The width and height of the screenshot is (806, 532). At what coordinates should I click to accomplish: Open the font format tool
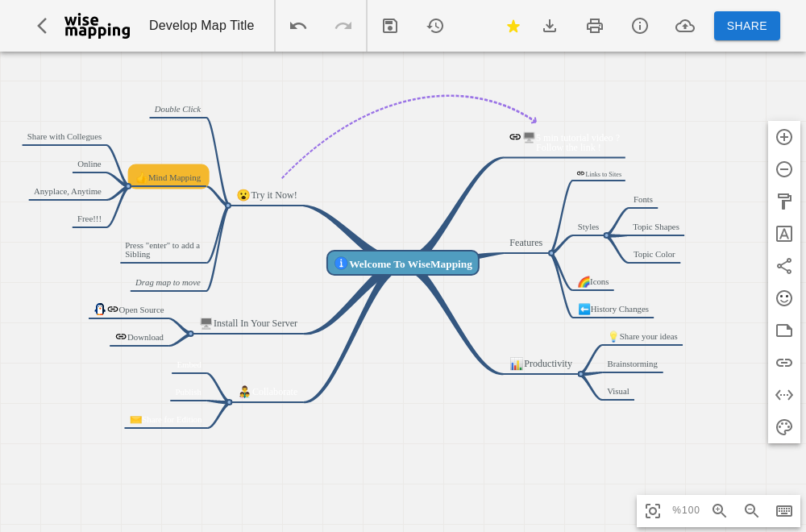pos(784,234)
